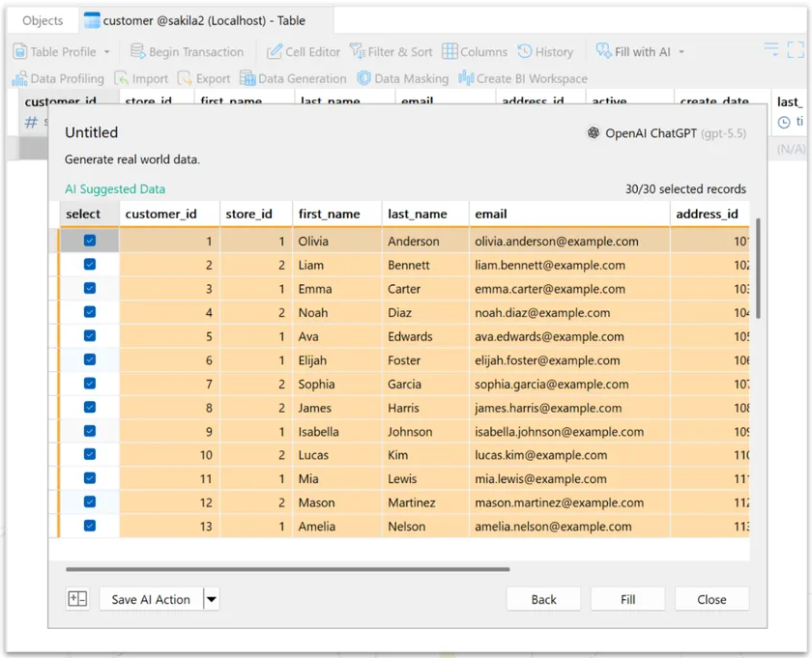Image resolution: width=812 pixels, height=658 pixels.
Task: Click the Generate real world data prompt text
Action: (132, 159)
